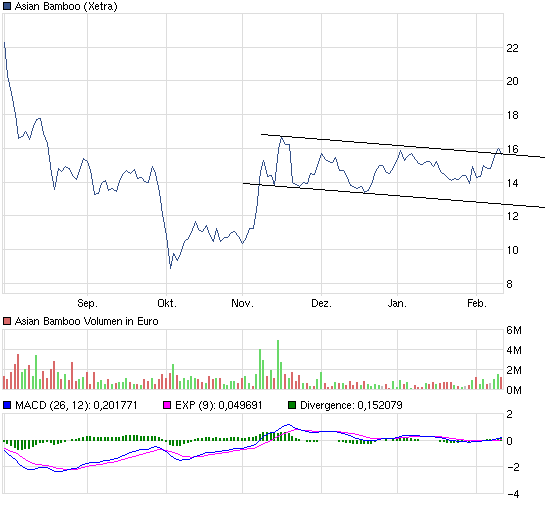The width and height of the screenshot is (545, 507).
Task: Click the 'Asian Bamboo (Xetra)' chart title
Action: tap(66, 7)
